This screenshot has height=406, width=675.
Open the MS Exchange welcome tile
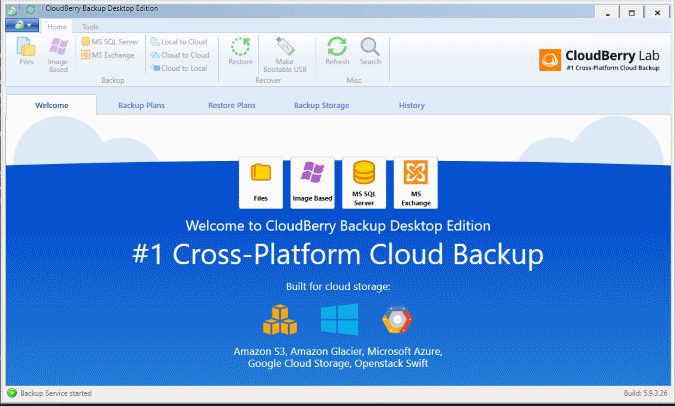[416, 183]
